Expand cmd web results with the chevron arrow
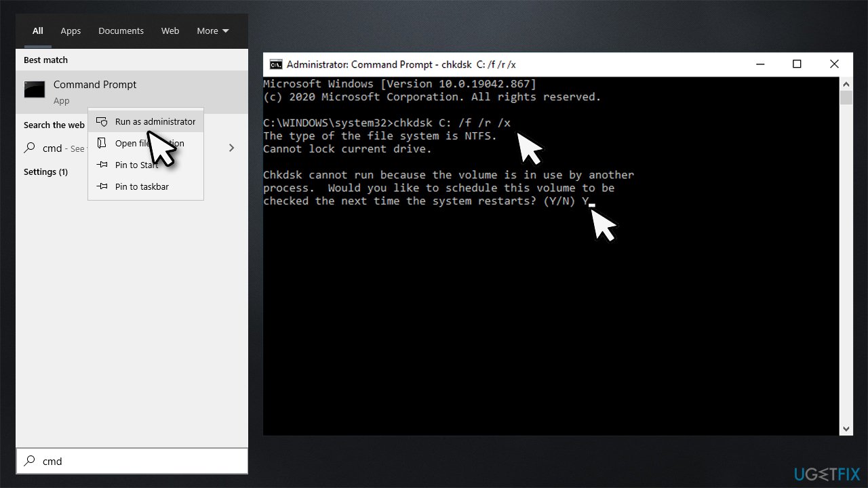This screenshot has height=488, width=868. [x=231, y=147]
